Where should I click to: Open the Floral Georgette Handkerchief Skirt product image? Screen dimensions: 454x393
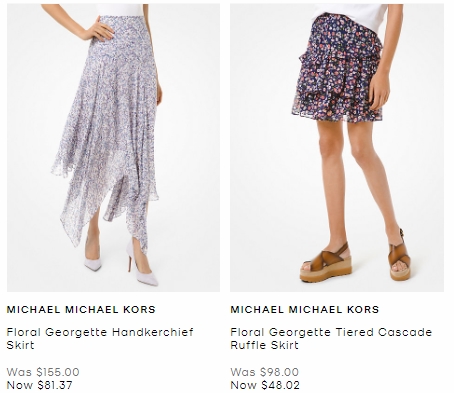pyautogui.click(x=113, y=148)
